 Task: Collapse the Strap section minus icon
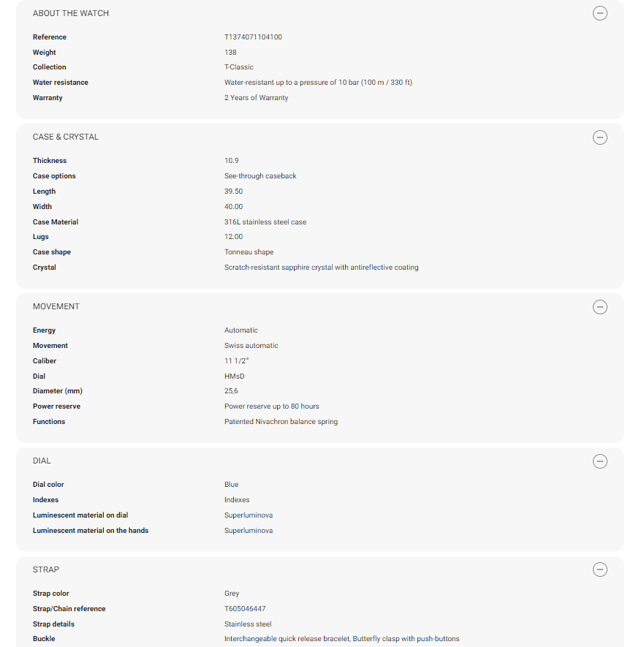[x=599, y=570]
